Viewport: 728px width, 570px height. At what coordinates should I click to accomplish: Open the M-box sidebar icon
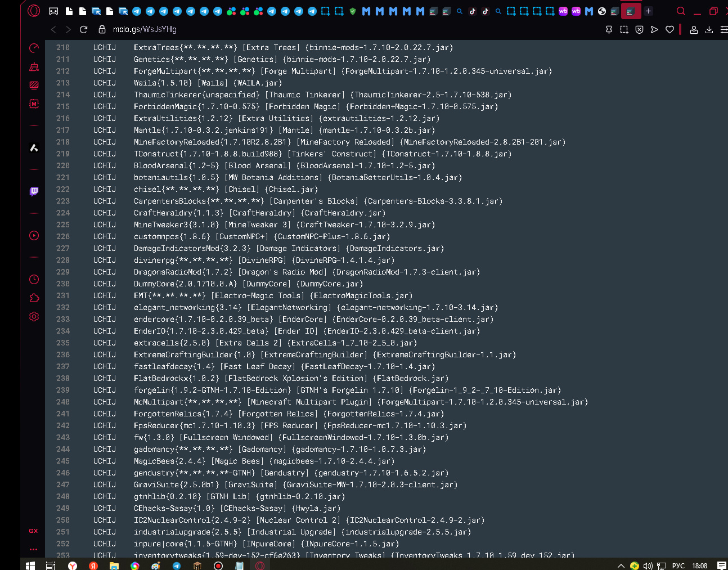[34, 104]
